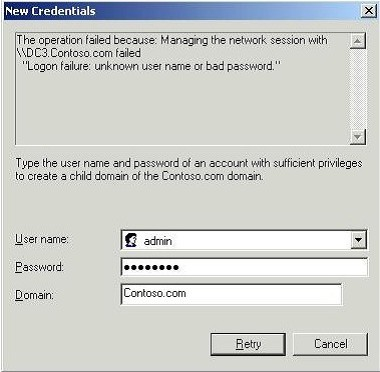
Task: Select the Password label
Action: (39, 267)
